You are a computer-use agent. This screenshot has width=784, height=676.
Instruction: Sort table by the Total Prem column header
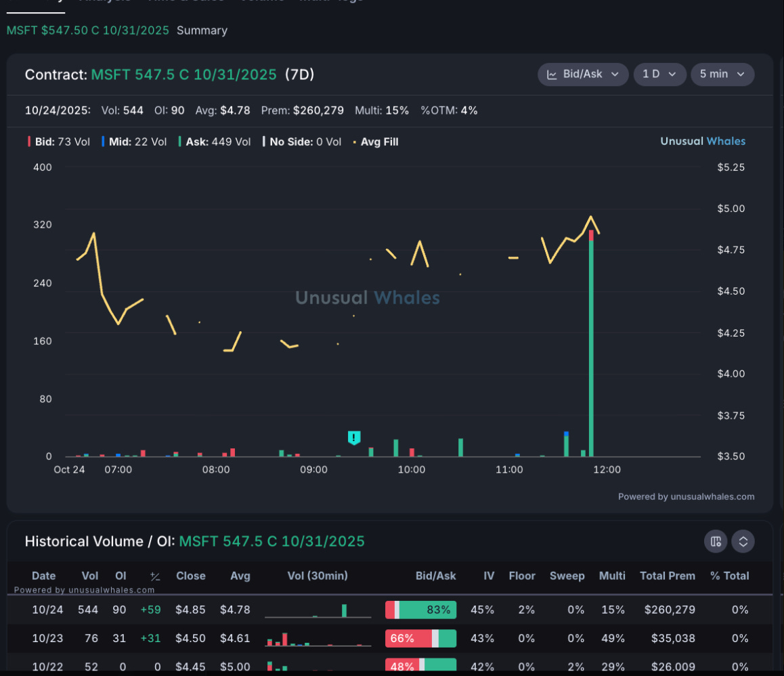click(x=668, y=576)
